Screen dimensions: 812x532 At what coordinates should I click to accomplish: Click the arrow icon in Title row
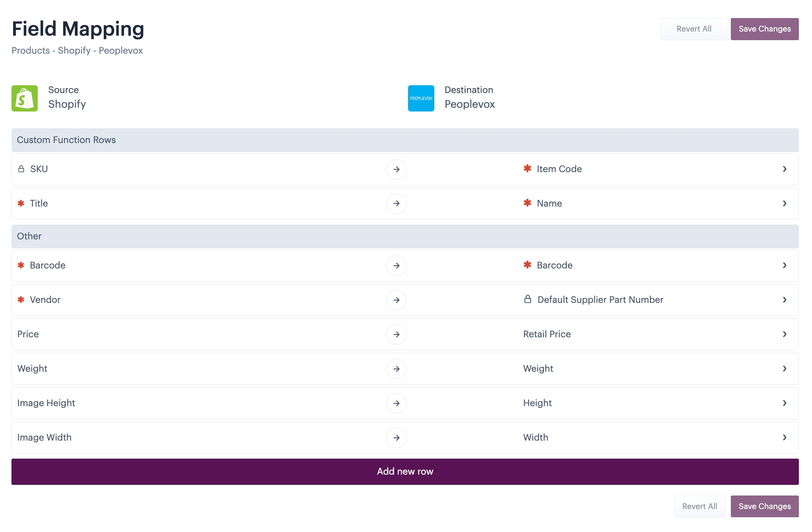pyautogui.click(x=396, y=204)
